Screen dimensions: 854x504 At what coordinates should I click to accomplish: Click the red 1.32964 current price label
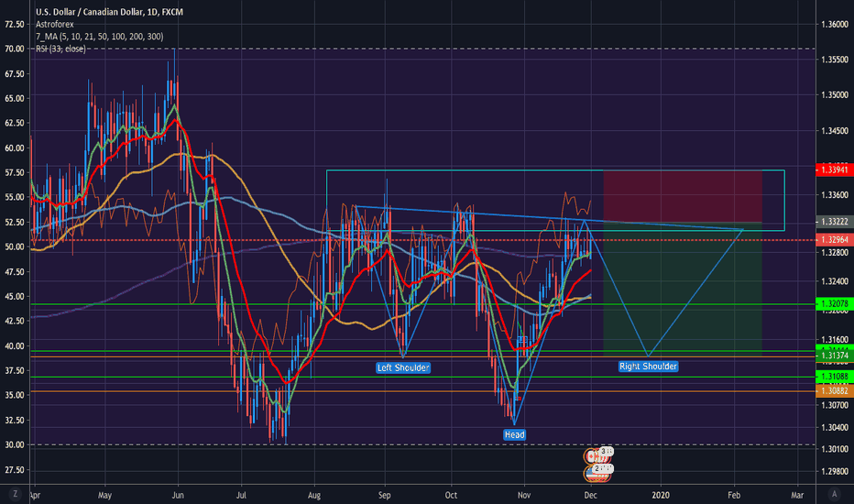pyautogui.click(x=833, y=240)
